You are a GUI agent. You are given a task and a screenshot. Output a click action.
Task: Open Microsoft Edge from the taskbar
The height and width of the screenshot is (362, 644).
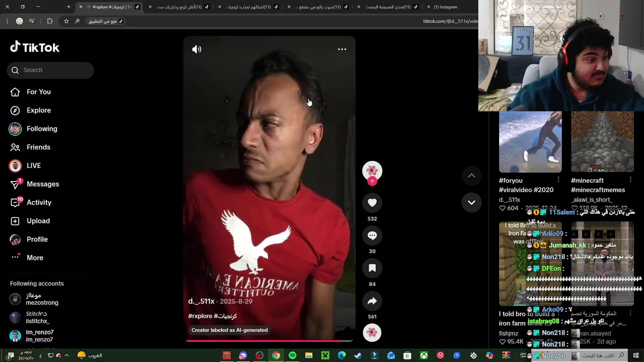tap(342, 355)
